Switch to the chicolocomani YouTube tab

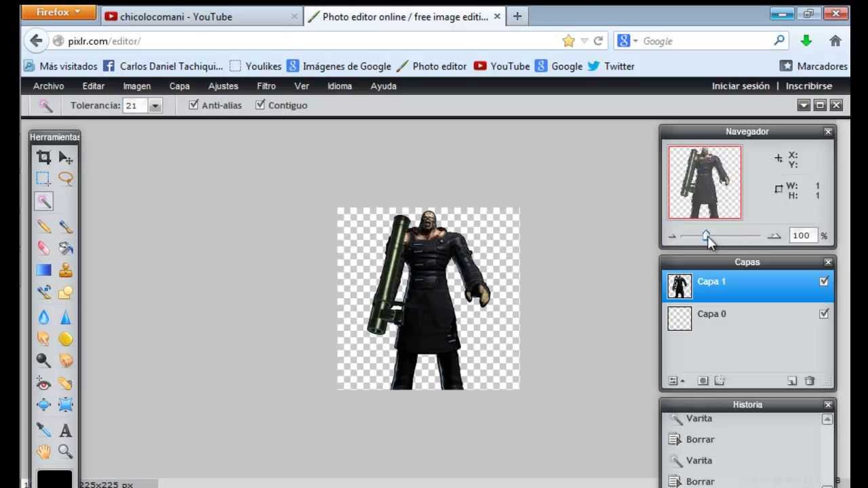(201, 17)
